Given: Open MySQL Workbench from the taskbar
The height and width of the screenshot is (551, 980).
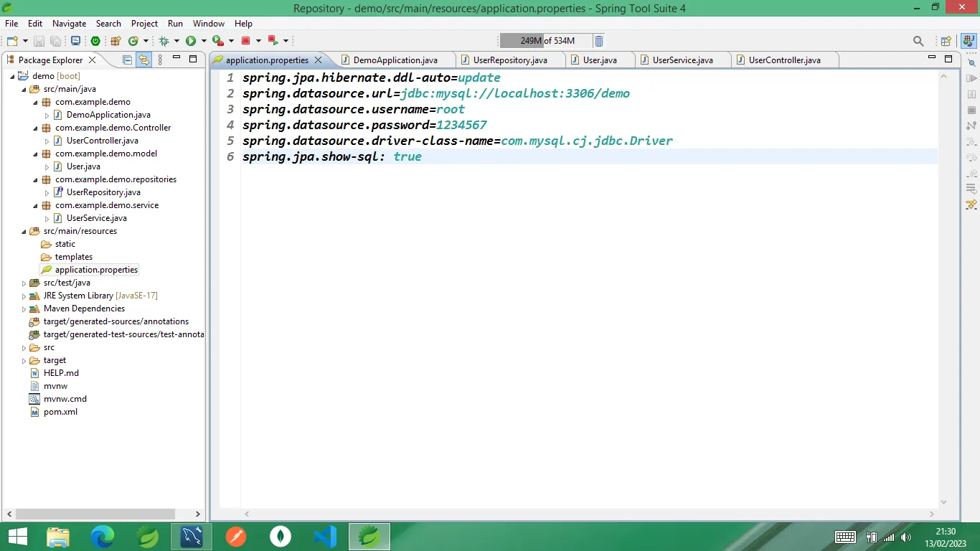Looking at the screenshot, I should pos(191,537).
